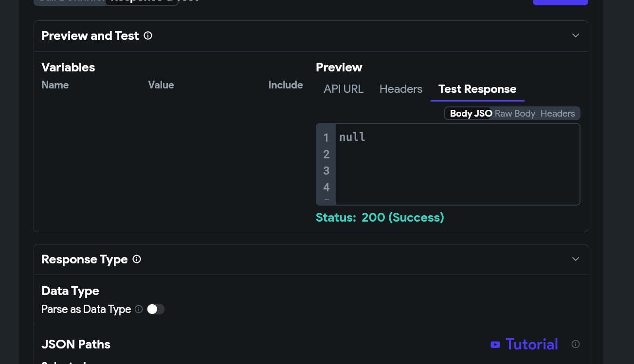Viewport: 634px width, 364px height.
Task: Click info icon beside Parse as Data Type
Action: pyautogui.click(x=139, y=309)
